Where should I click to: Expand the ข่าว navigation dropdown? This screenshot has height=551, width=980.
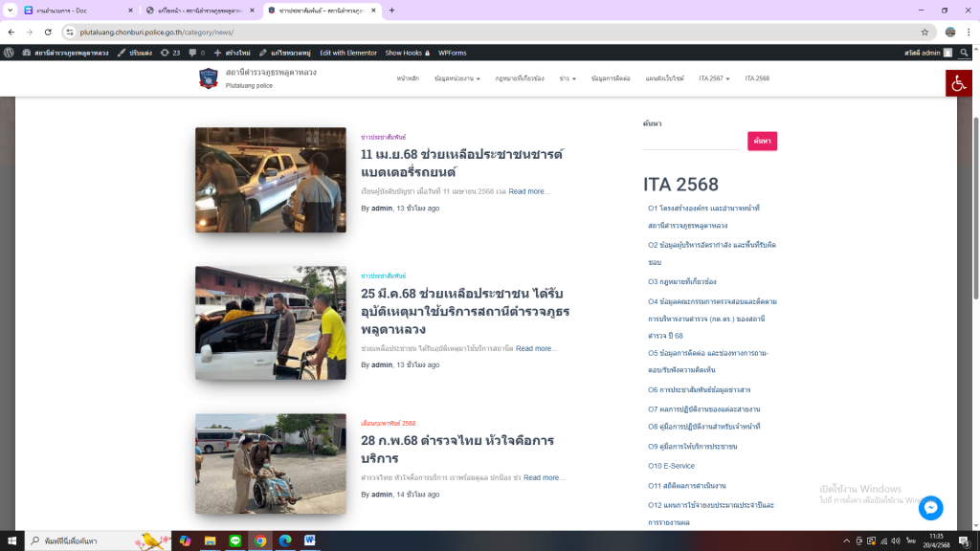click(x=568, y=78)
